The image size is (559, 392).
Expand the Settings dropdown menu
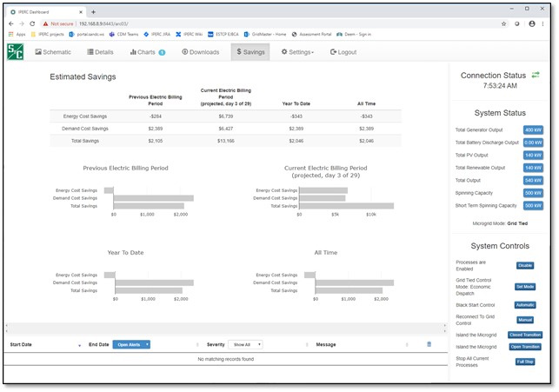[x=297, y=52]
